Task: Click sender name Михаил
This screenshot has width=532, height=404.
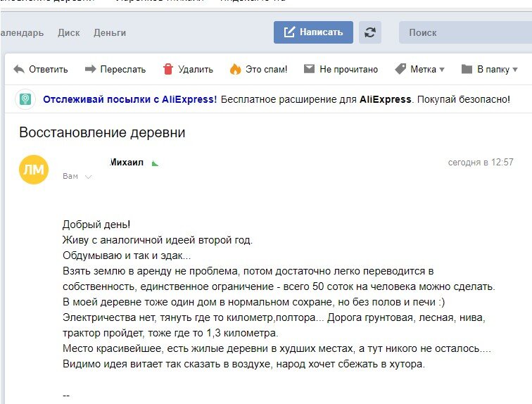Action: click(127, 162)
